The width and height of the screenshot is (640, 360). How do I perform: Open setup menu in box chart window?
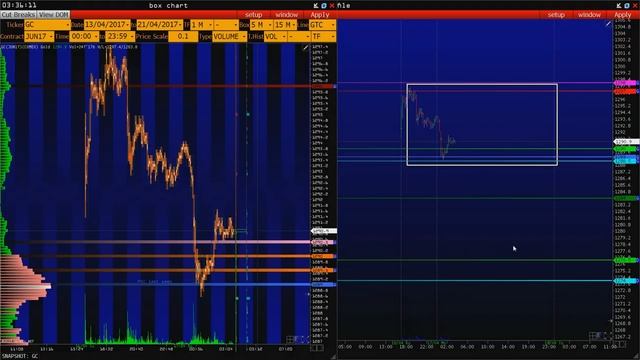[x=253, y=15]
